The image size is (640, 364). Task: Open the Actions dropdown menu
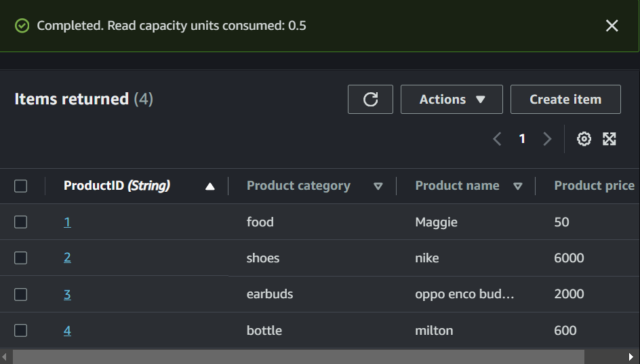(x=452, y=99)
